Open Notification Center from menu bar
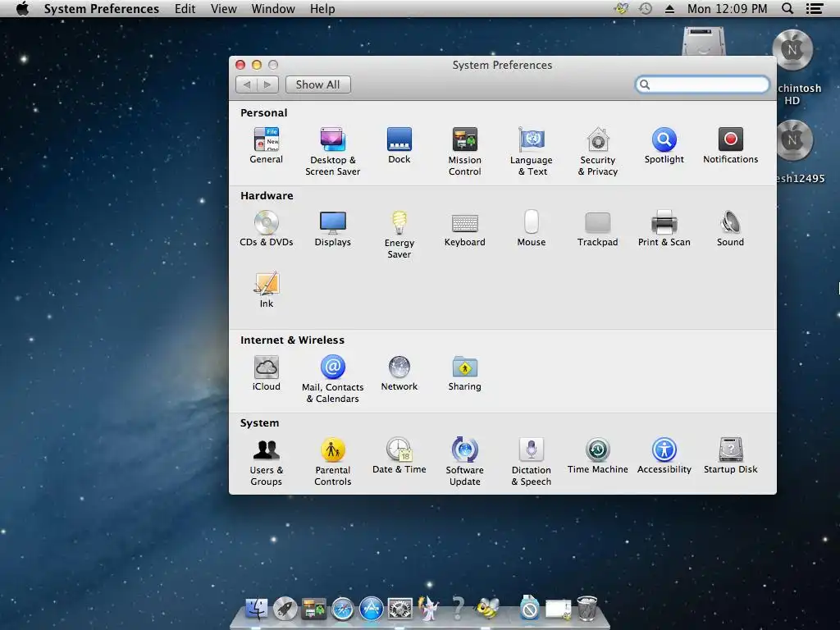 (815, 8)
